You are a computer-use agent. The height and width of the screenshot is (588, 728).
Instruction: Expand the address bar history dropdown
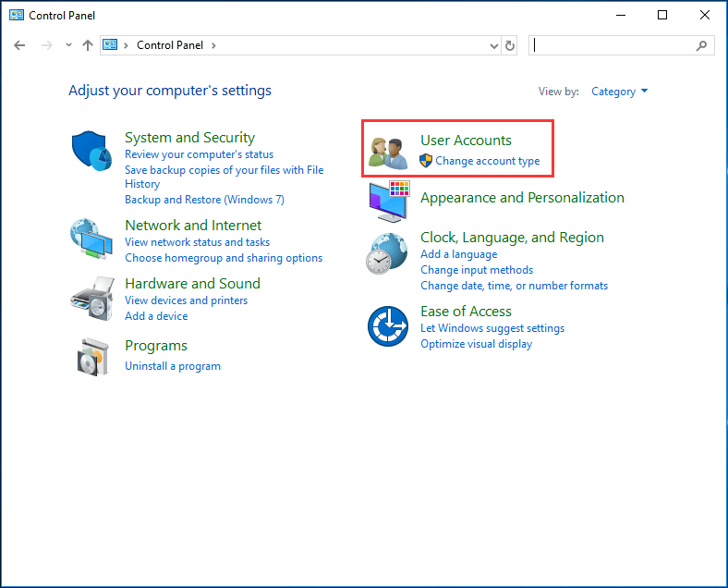pyautogui.click(x=494, y=45)
